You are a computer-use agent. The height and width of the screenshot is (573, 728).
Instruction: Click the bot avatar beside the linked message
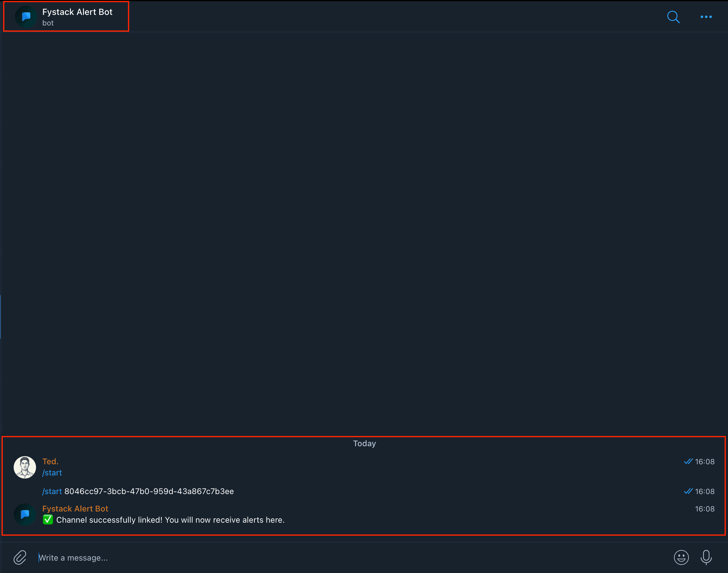pos(25,514)
